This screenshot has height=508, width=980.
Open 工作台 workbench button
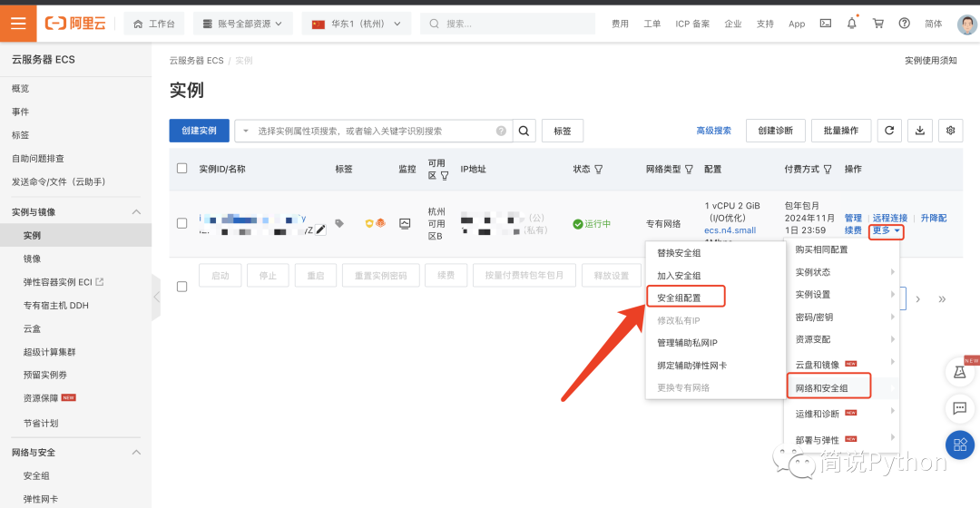pos(153,24)
